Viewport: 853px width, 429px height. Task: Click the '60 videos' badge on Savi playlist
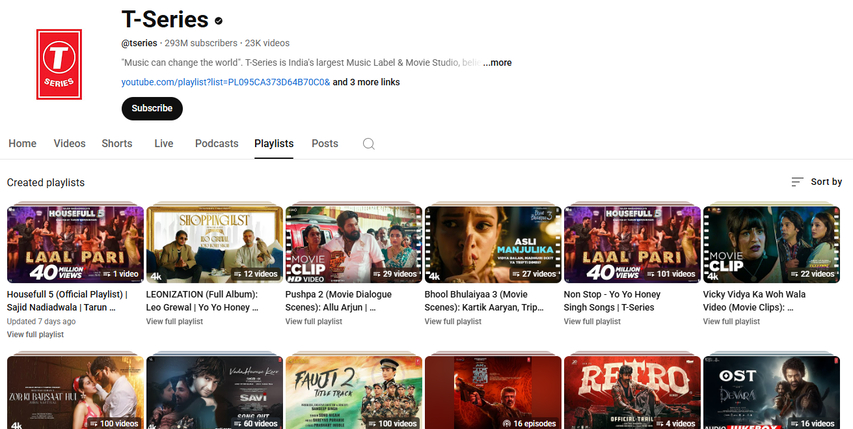click(256, 423)
